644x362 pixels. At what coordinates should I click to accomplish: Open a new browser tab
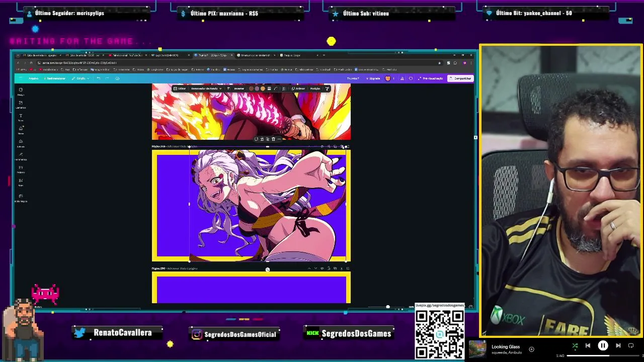point(324,55)
